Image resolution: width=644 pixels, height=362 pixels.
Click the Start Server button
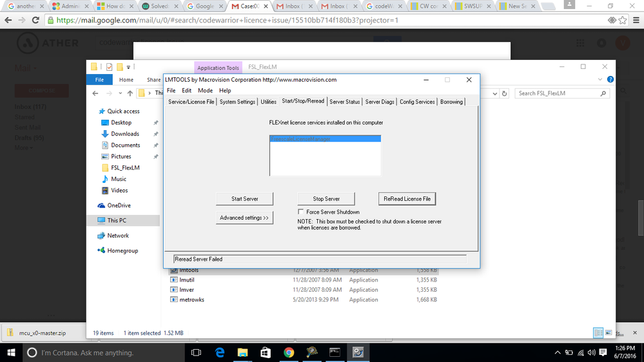[245, 198]
